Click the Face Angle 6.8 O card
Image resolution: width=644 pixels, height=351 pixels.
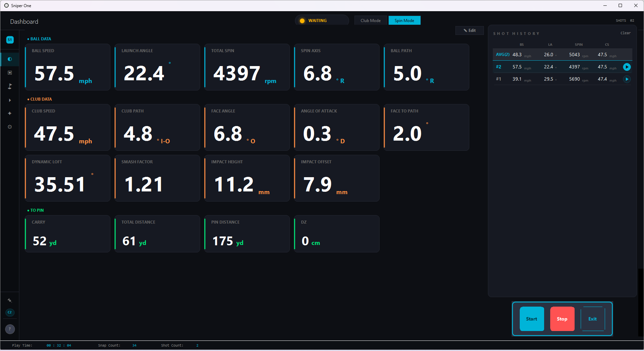point(247,127)
